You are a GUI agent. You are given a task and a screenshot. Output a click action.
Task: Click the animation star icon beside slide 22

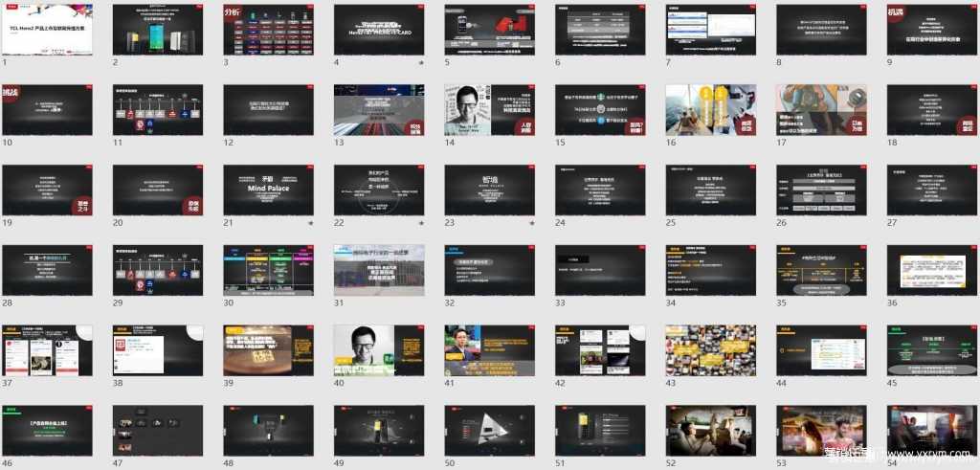click(x=421, y=222)
